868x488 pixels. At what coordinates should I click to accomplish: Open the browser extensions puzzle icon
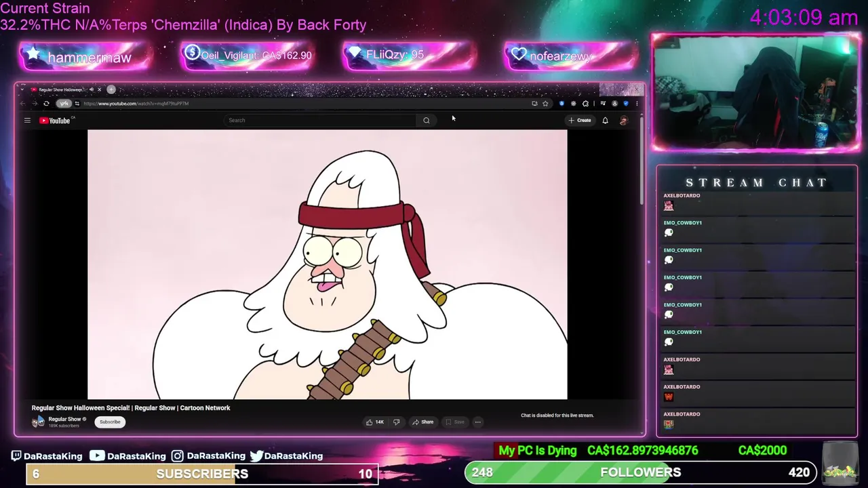point(585,104)
